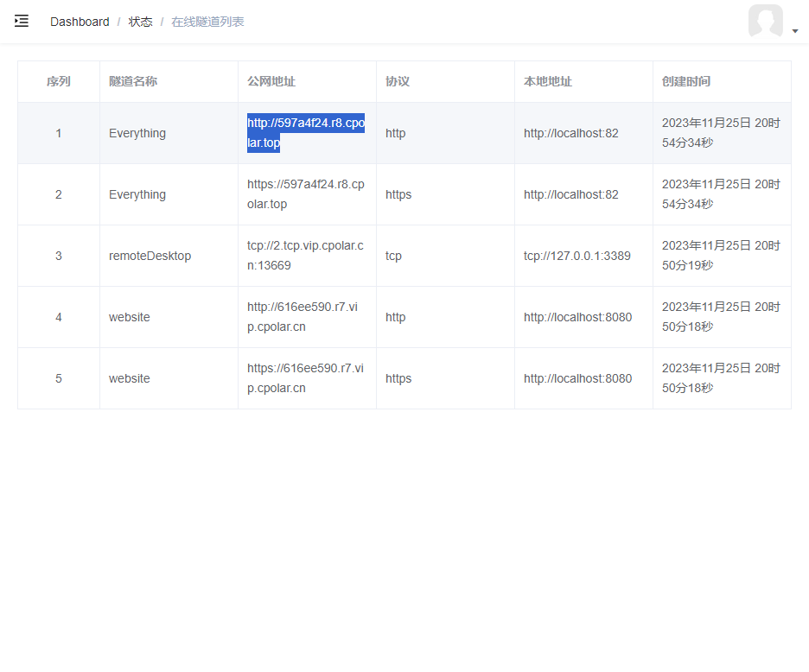Open http://616ee590.r7.vip.cpolar.cn address

(x=303, y=317)
